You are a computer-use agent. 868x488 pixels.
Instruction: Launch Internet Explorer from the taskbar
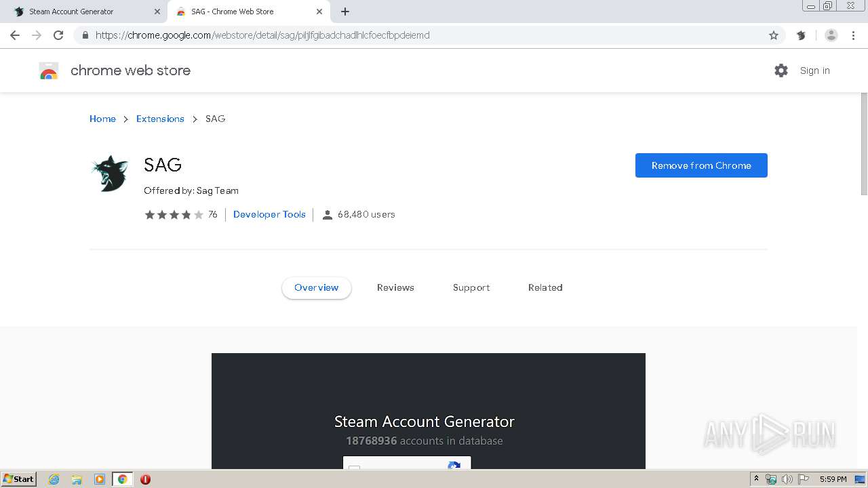tap(54, 479)
